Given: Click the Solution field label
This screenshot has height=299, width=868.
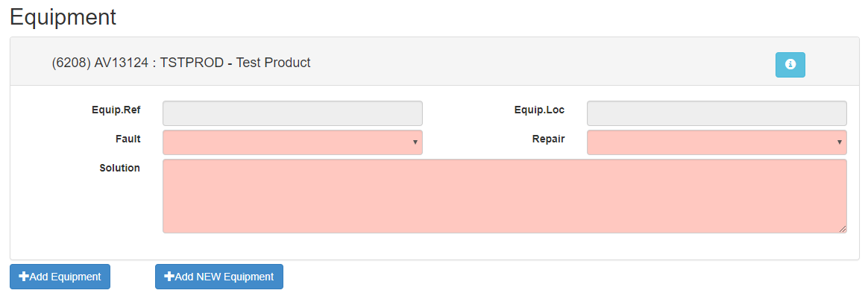Looking at the screenshot, I should click(119, 169).
